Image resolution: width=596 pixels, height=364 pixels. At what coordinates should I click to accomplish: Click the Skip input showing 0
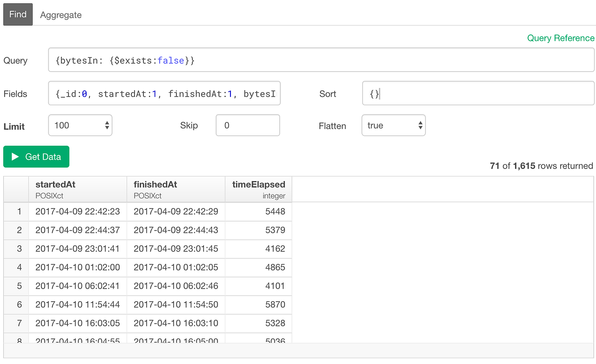(247, 125)
